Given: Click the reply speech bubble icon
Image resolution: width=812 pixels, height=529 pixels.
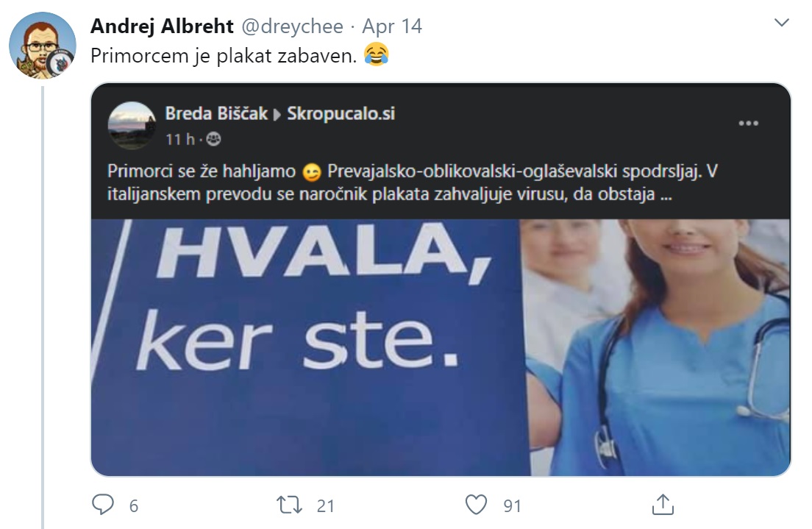Looking at the screenshot, I should [102, 505].
